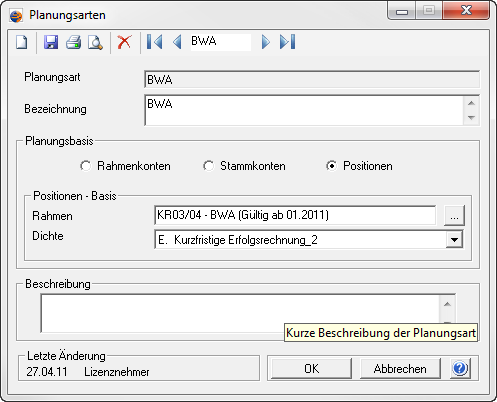497x402 pixels.
Task: Create a new Planungsart record
Action: (x=22, y=42)
